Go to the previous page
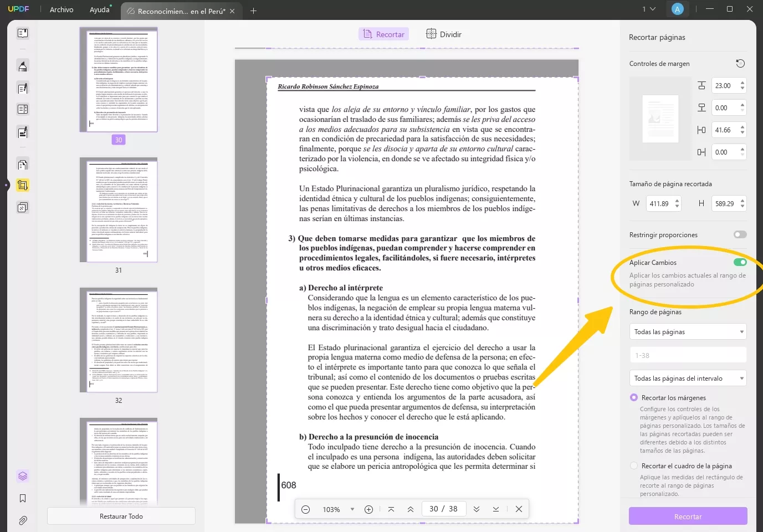Screen dimensions: 763x532 tap(411, 509)
